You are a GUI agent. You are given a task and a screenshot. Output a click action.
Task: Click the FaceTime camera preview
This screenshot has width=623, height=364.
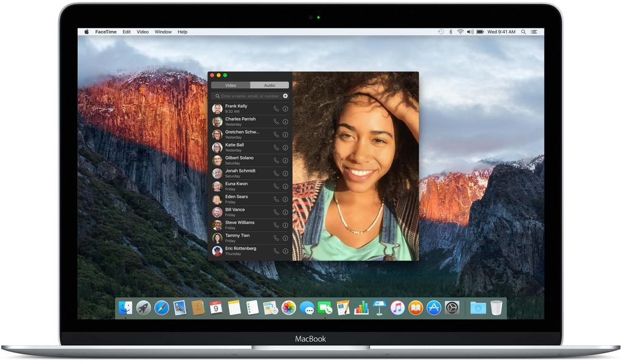(x=355, y=167)
